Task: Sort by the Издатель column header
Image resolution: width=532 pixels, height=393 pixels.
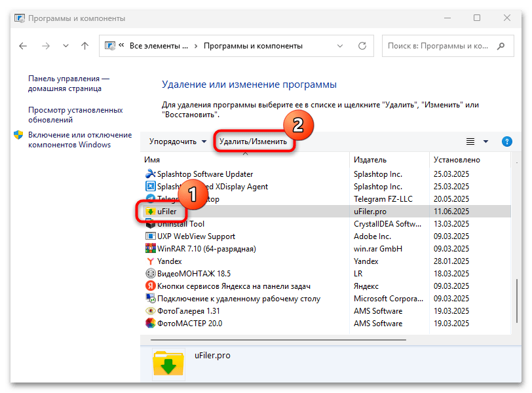Action: click(x=370, y=160)
